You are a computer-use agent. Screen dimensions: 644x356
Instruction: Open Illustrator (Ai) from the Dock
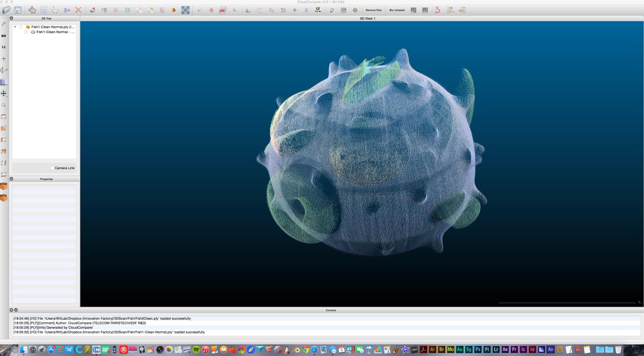pos(433,349)
